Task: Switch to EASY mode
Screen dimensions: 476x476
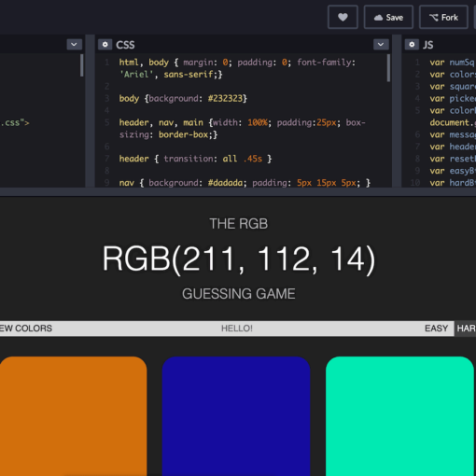Action: click(x=436, y=329)
